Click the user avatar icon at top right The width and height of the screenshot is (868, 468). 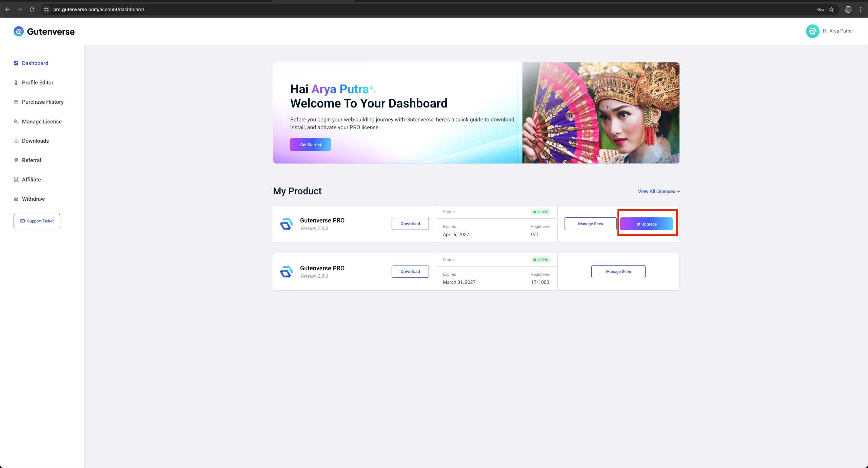point(812,31)
